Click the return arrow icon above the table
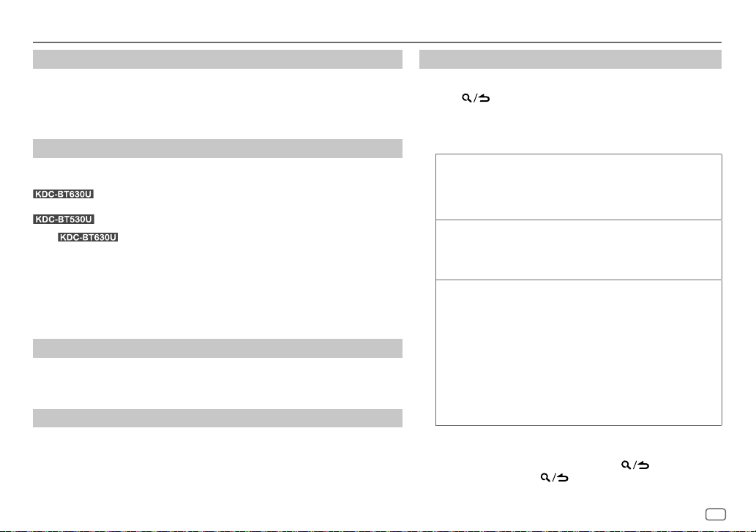Viewport: 756px width, 532px height. 484,98
